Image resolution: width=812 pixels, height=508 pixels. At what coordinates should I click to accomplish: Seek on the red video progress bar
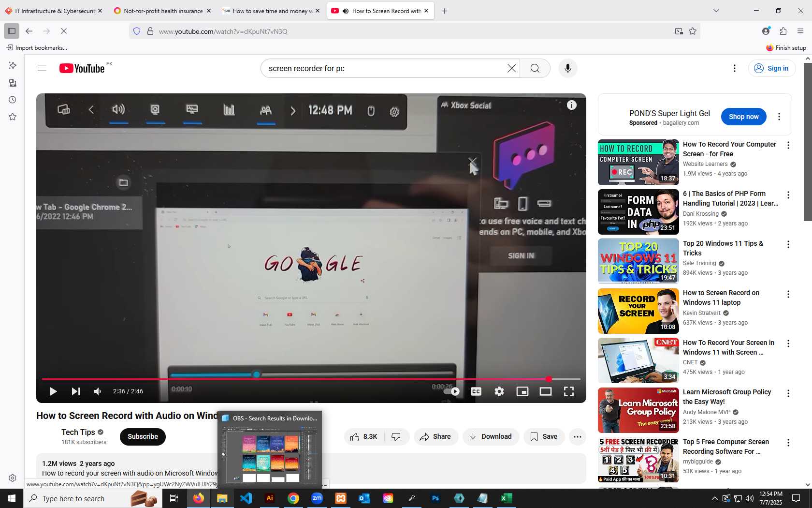(x=311, y=379)
